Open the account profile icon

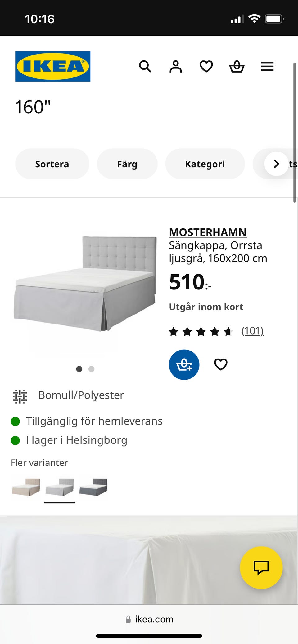point(176,66)
